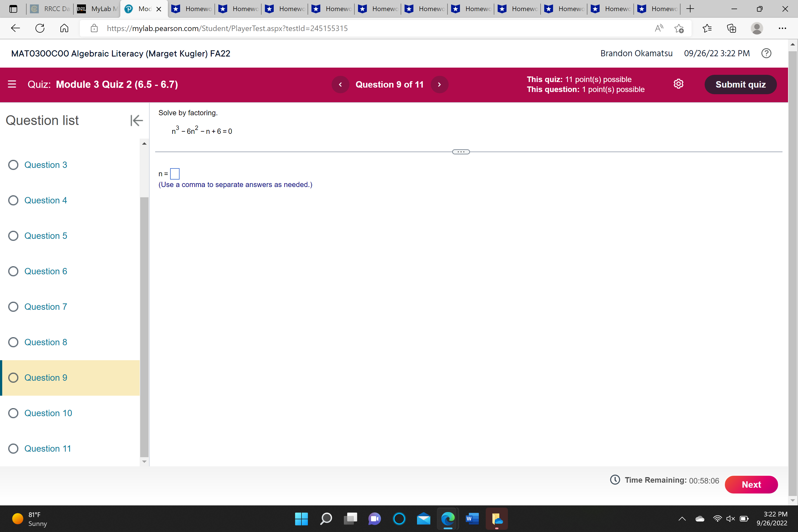Image resolution: width=798 pixels, height=532 pixels.
Task: Open browser Settings and more menu
Action: (x=782, y=28)
